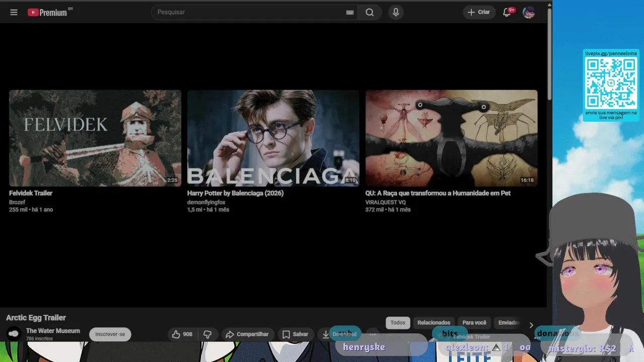Select the Relacionados filter chip

(x=434, y=323)
